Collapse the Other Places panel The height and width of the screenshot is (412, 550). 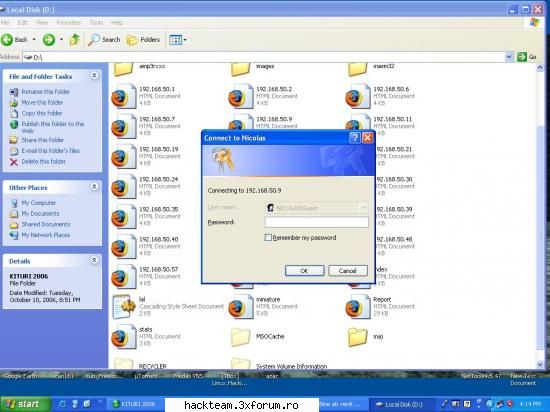(x=94, y=187)
